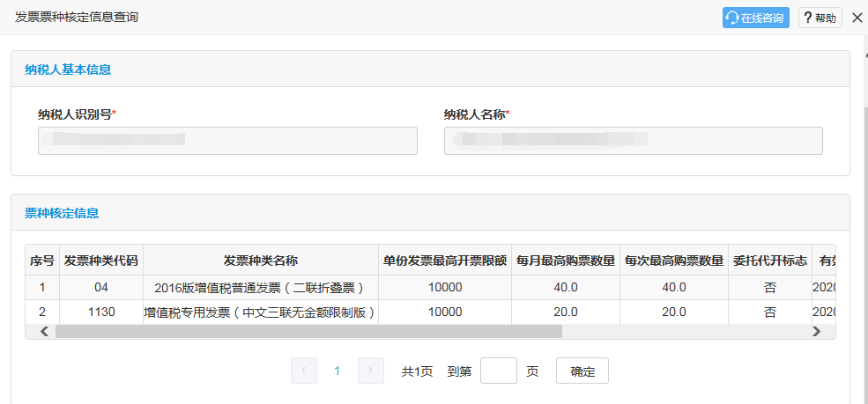Click the 纳税人识别号 input field

tap(227, 141)
